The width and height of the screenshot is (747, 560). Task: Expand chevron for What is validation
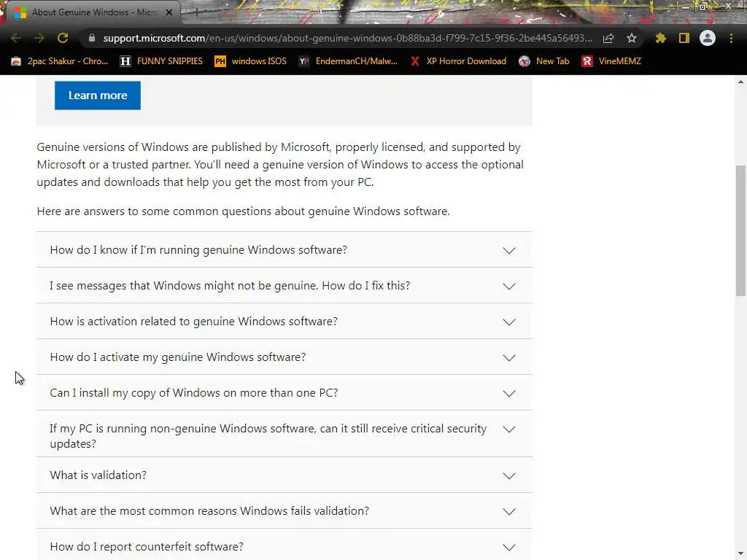coord(509,475)
